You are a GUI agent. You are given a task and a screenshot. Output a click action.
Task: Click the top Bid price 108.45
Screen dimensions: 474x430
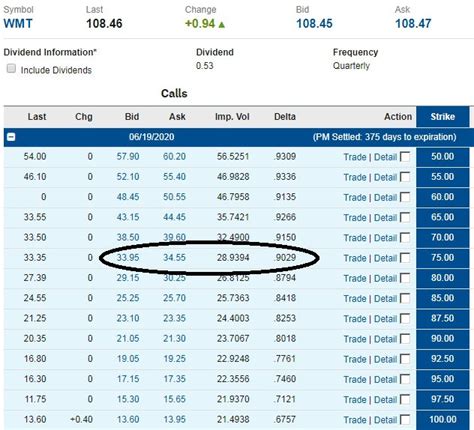[x=314, y=24]
